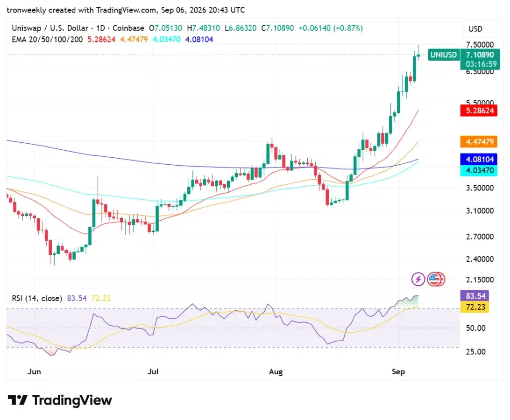Image resolution: width=510 pixels, height=420 pixels.
Task: Select the red EMA 20 value 5.28624 tag
Action: pyautogui.click(x=479, y=111)
